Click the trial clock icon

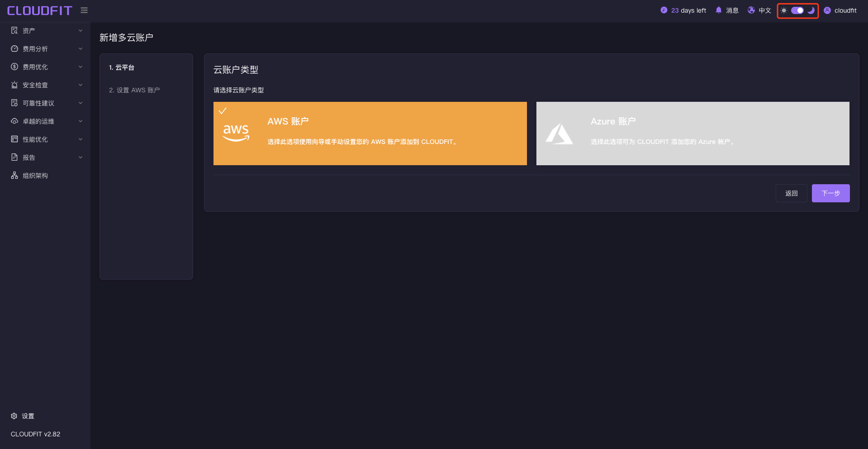pos(664,10)
